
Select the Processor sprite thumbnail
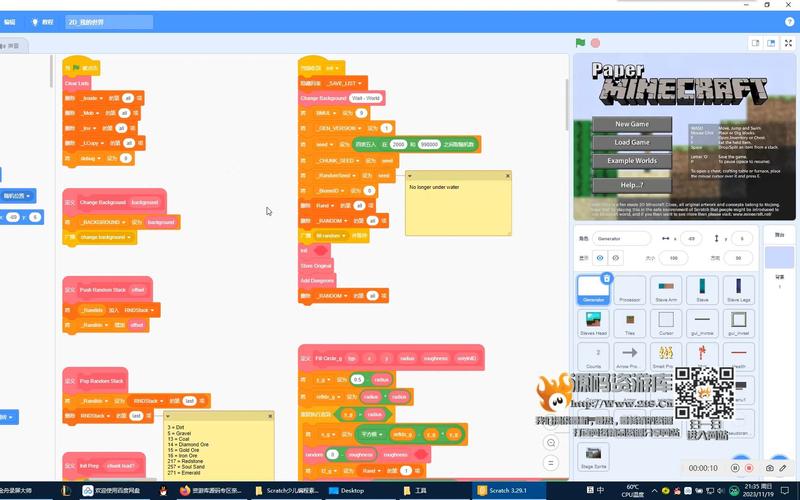[x=630, y=290]
